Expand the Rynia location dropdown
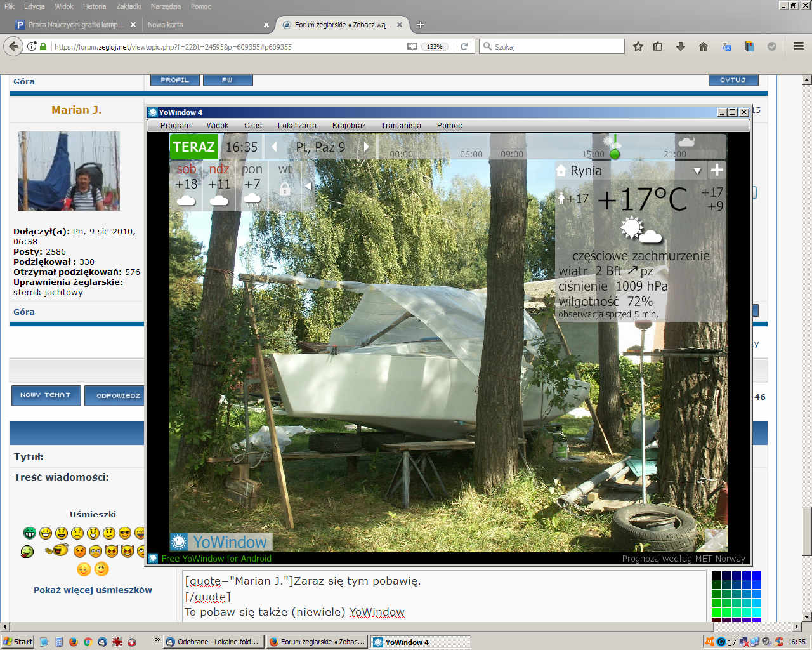The width and height of the screenshot is (812, 650). tap(697, 171)
